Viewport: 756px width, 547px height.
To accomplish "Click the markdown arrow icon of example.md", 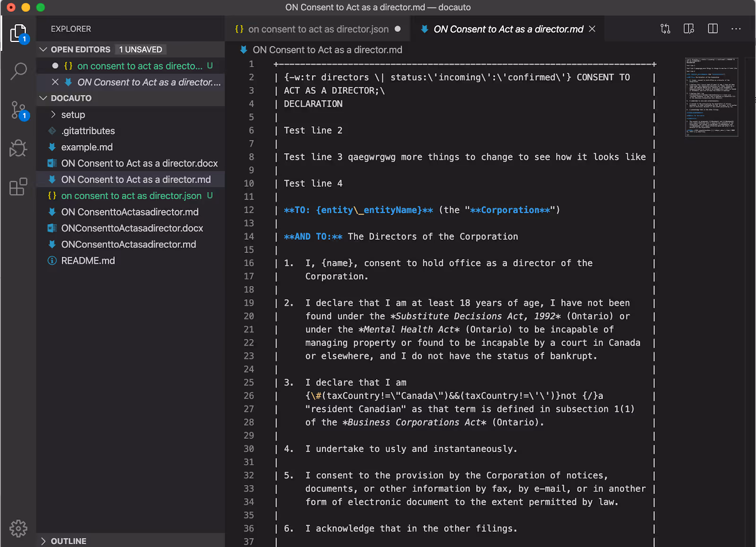I will click(52, 147).
